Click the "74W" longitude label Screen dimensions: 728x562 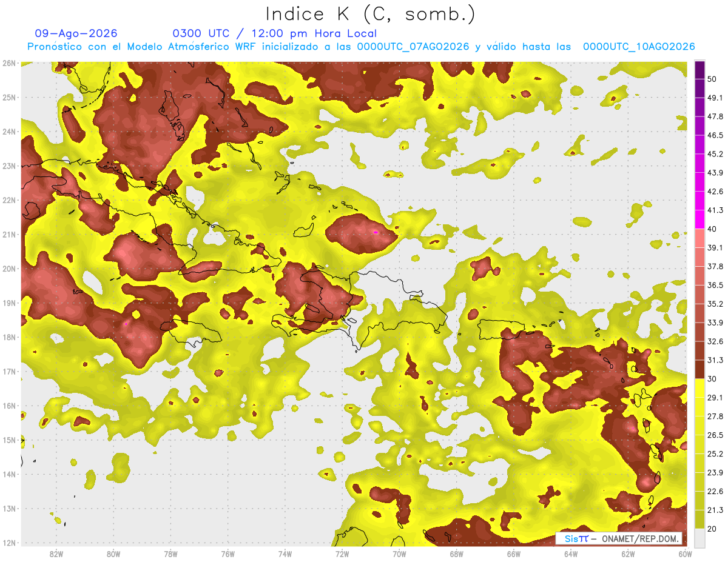click(285, 554)
